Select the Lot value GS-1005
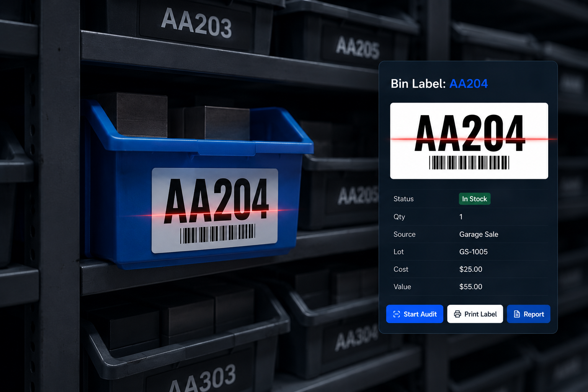Image resolution: width=588 pixels, height=392 pixels. tap(474, 252)
